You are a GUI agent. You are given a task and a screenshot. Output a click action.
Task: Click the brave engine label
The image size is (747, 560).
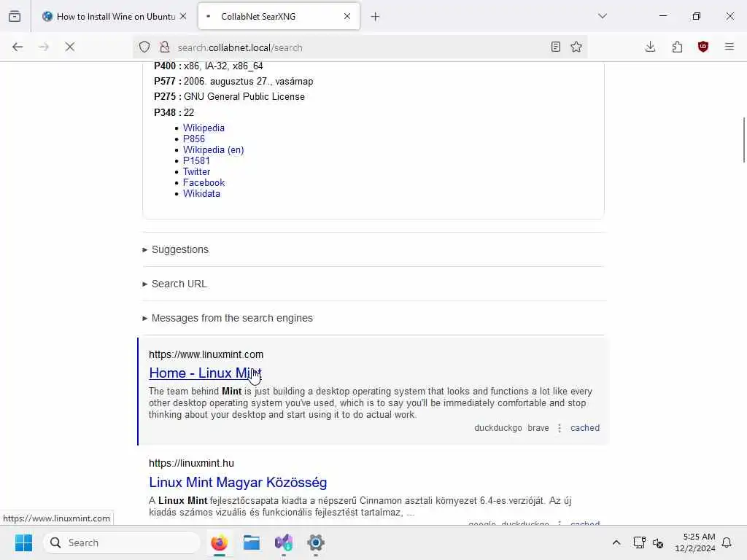(x=538, y=427)
